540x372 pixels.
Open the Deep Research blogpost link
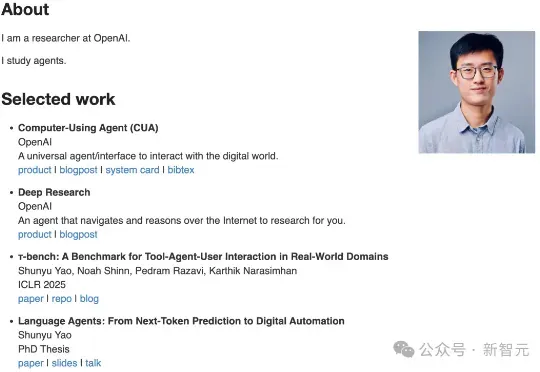pos(79,234)
